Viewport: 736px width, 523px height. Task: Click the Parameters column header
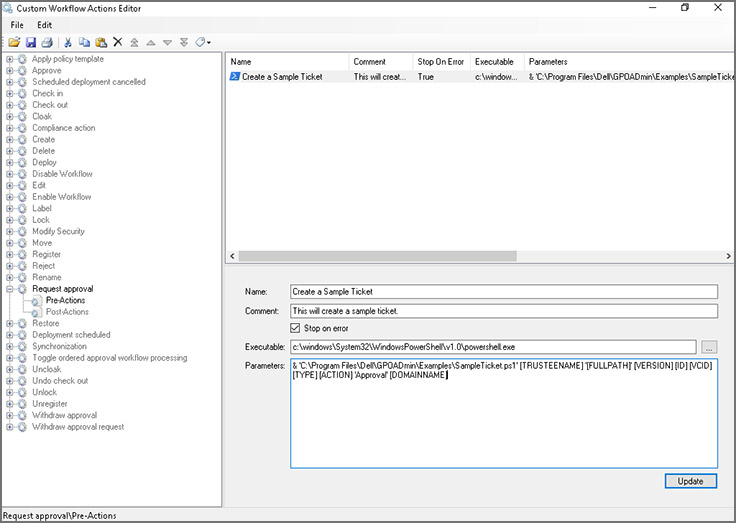point(629,62)
